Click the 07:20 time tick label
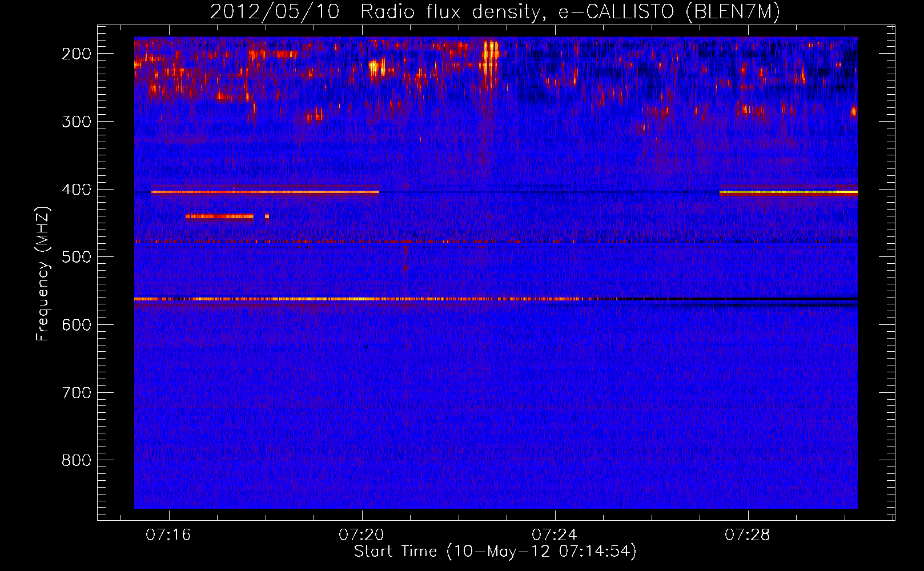The height and width of the screenshot is (571, 924). (x=361, y=535)
